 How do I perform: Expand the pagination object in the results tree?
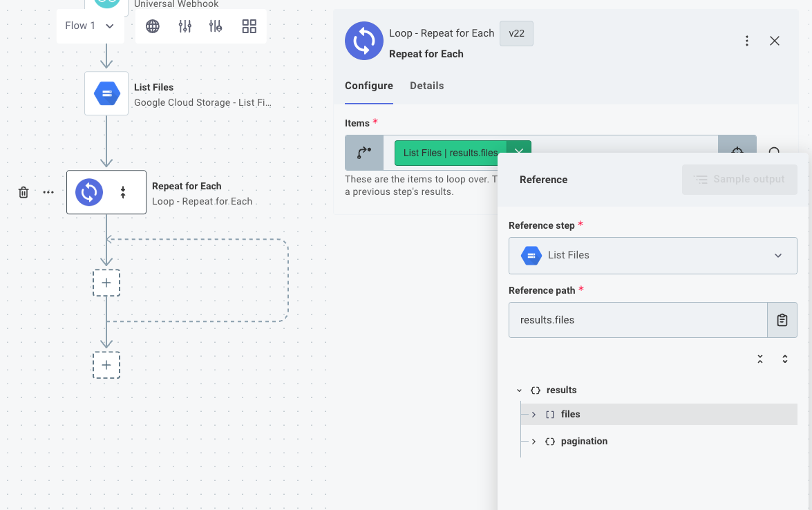click(x=534, y=441)
